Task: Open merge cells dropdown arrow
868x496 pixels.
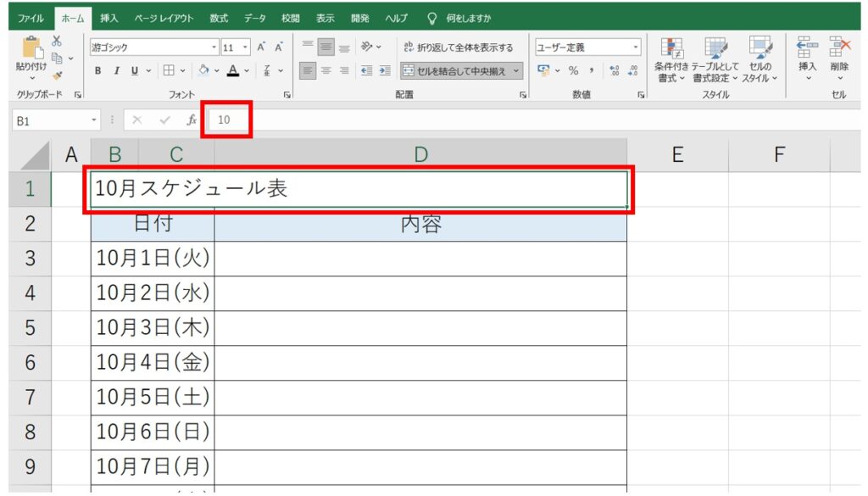Action: coord(516,71)
